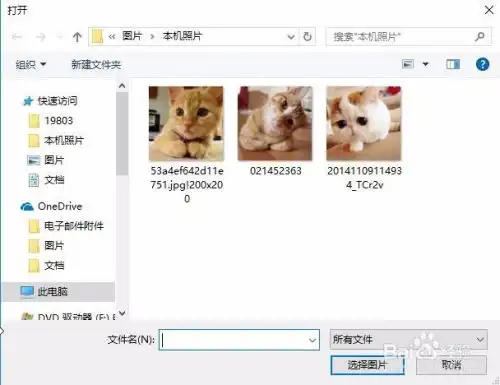
Task: Click the file name 021452363 label
Action: (x=275, y=171)
